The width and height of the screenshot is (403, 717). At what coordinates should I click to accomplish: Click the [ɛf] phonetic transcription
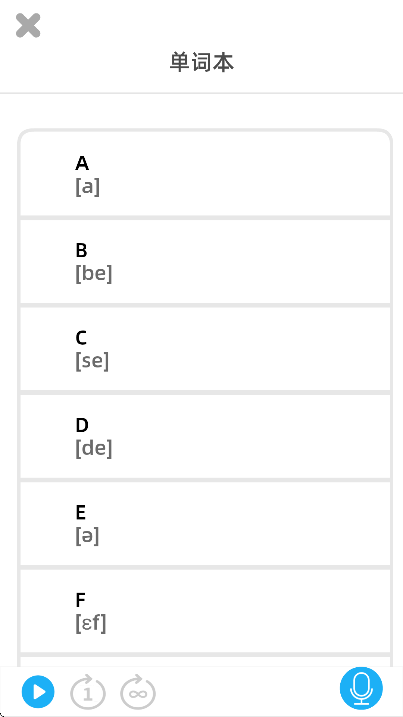pos(91,623)
